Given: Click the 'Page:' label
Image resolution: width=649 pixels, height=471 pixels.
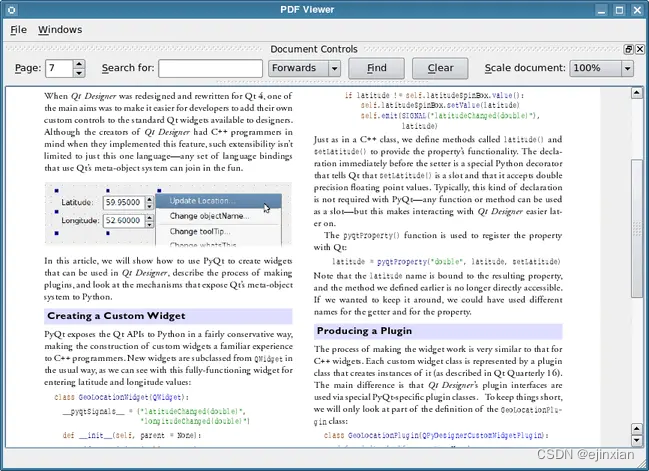Looking at the screenshot, I should [x=28, y=68].
